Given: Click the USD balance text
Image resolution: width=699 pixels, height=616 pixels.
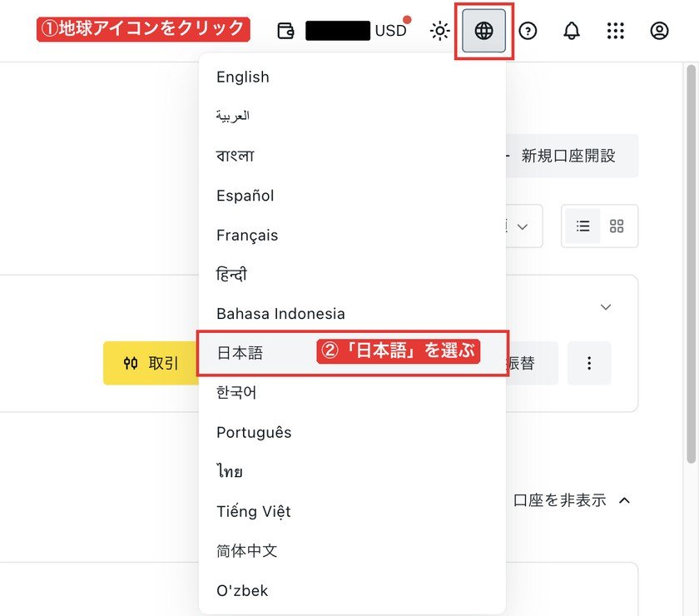Looking at the screenshot, I should (x=391, y=31).
